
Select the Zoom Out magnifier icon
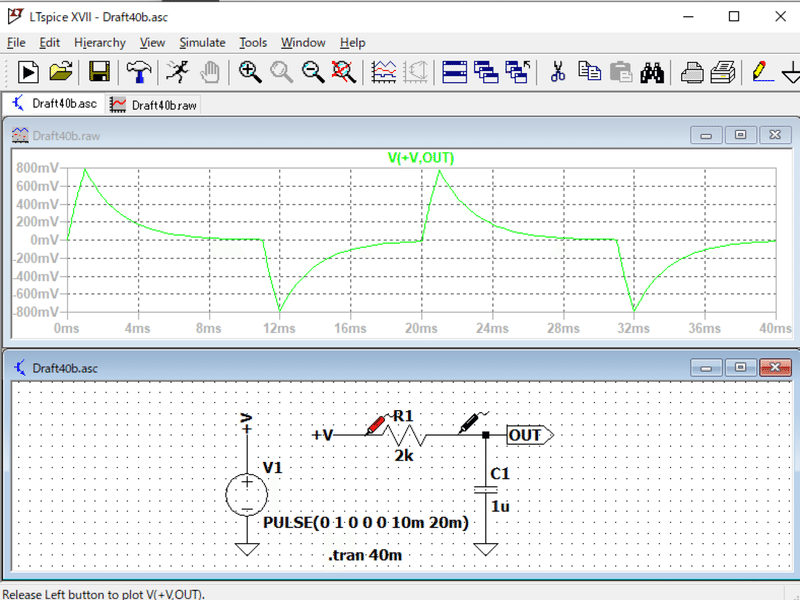click(x=313, y=72)
